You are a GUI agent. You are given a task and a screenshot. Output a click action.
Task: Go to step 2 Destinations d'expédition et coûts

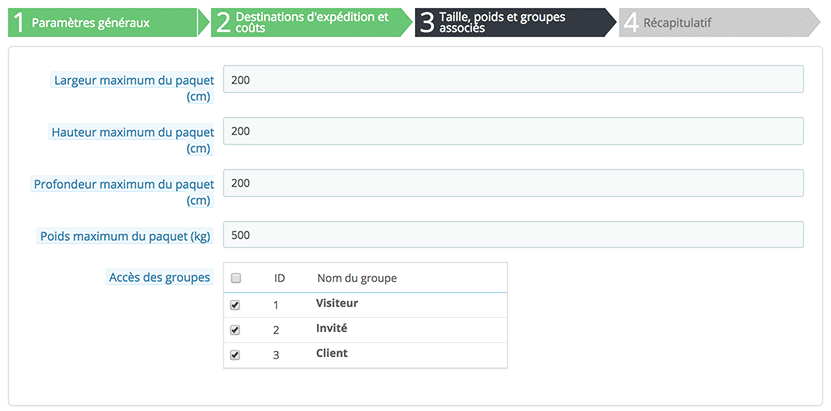(x=305, y=23)
